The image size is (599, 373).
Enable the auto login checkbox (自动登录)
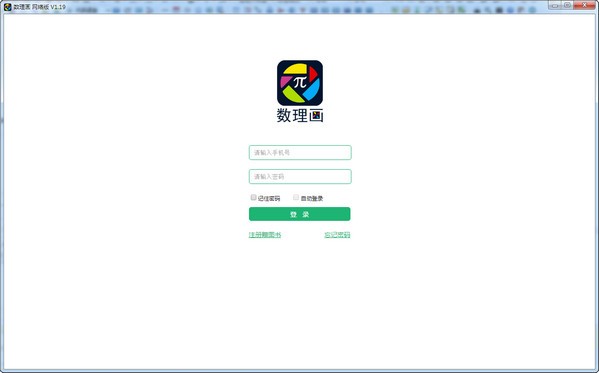click(296, 198)
